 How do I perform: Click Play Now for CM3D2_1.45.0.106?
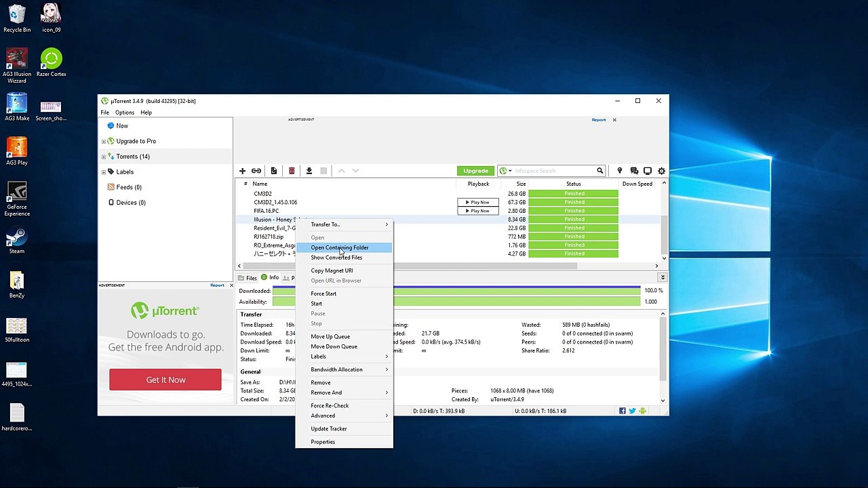[478, 202]
